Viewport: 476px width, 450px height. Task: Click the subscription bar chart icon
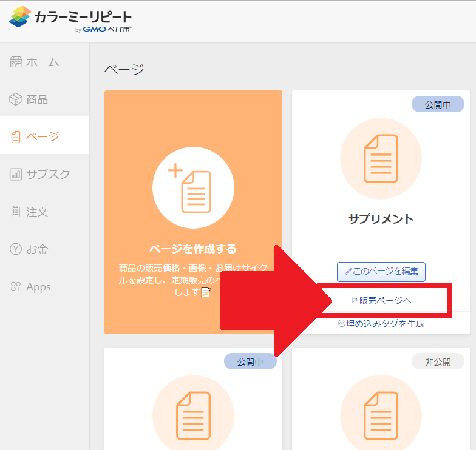tap(16, 175)
